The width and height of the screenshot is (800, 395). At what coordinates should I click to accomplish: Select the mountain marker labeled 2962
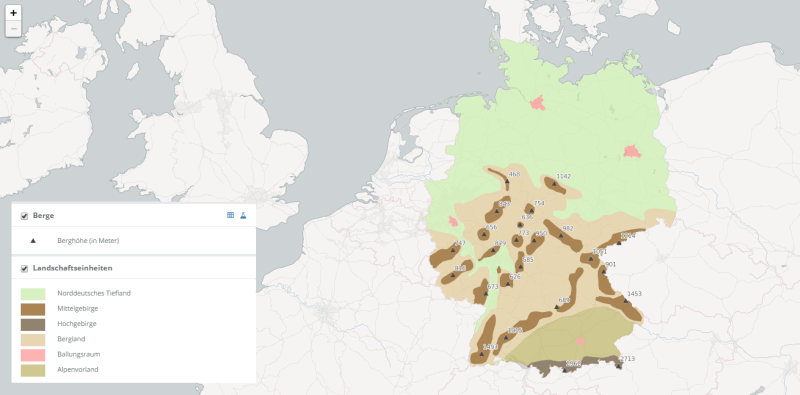coord(565,371)
